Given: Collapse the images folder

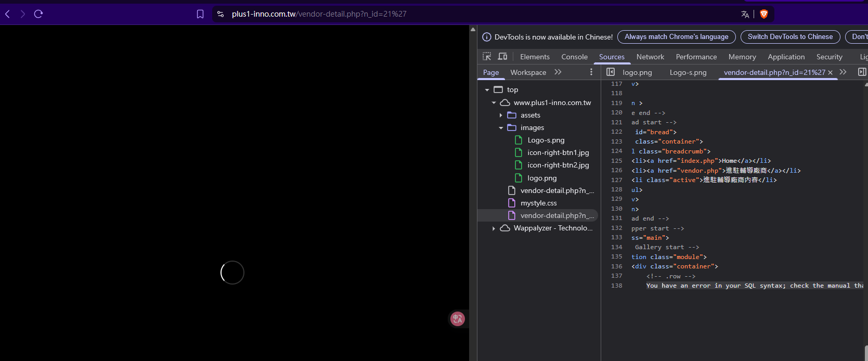Looking at the screenshot, I should (501, 128).
